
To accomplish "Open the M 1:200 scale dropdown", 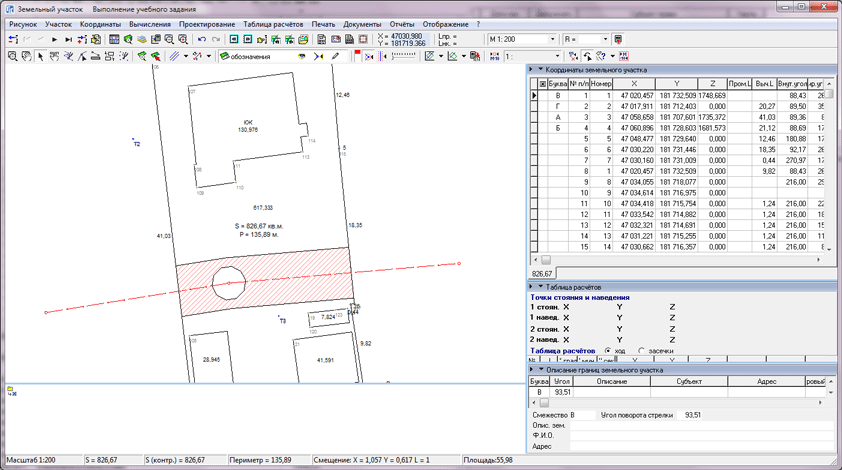I will pos(552,39).
